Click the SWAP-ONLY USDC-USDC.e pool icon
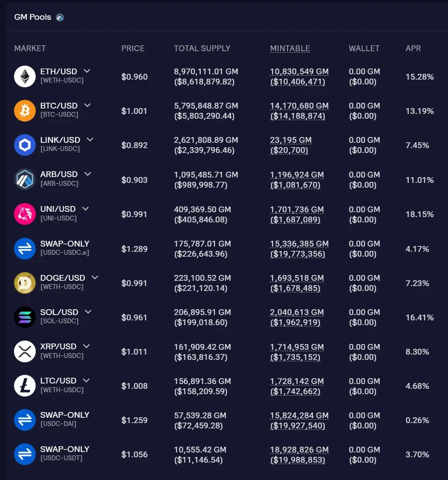This screenshot has width=448, height=480. pyautogui.click(x=25, y=248)
